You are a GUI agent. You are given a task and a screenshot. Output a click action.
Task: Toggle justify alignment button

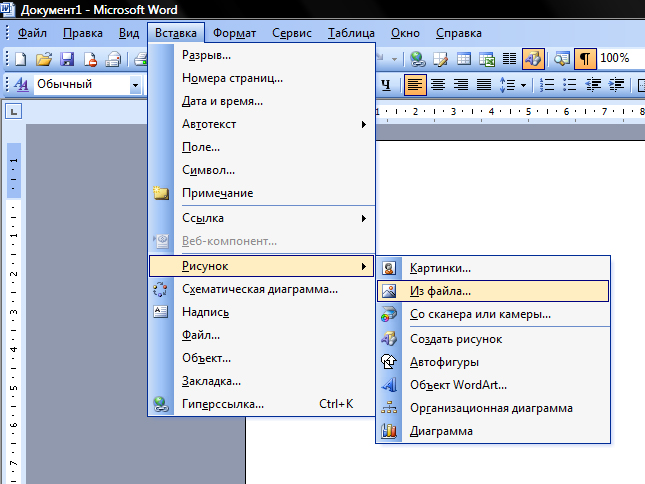484,85
